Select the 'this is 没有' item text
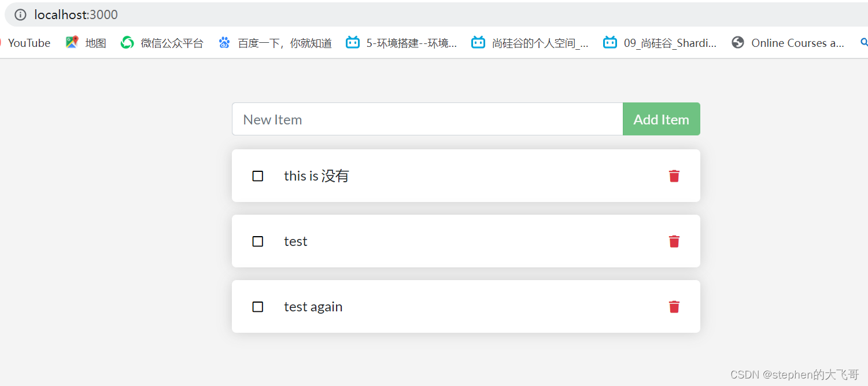 point(316,176)
